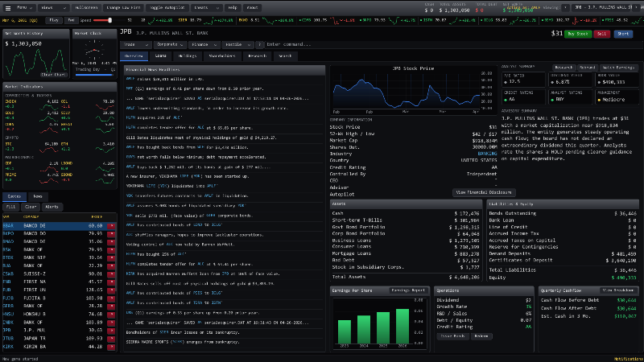
Task: Select the News tab in quotes panel
Action: click(37, 196)
